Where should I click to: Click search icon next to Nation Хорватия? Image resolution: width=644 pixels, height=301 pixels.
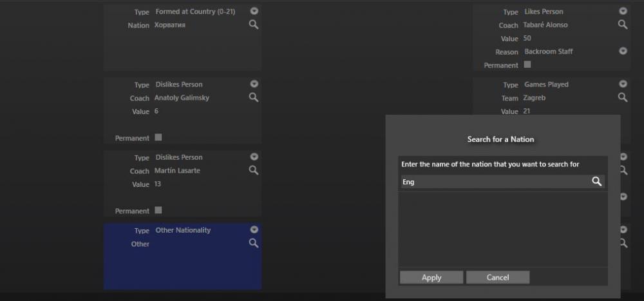(x=254, y=24)
